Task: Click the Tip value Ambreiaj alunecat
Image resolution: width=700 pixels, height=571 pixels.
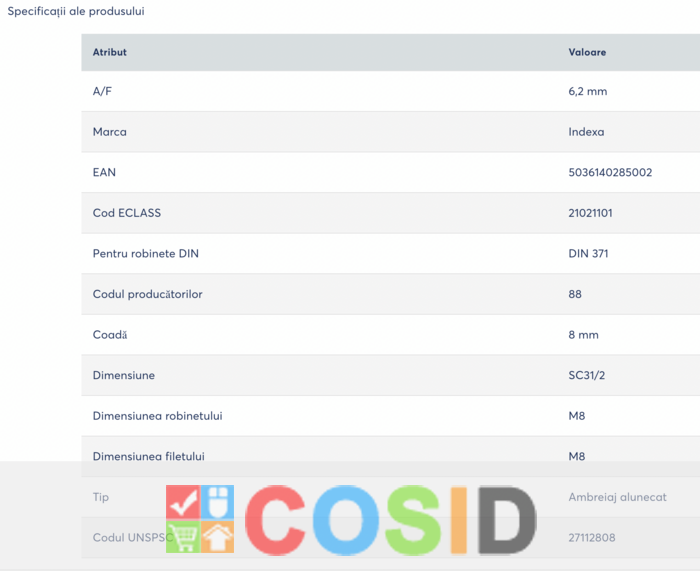Action: click(x=617, y=497)
